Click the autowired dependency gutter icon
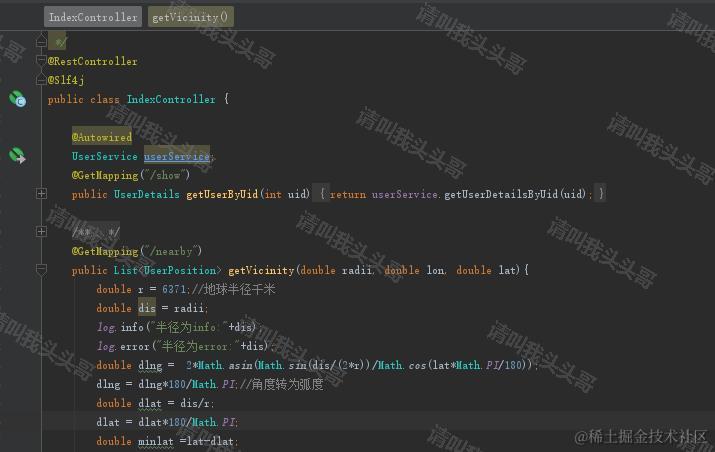715x452 pixels. coord(17,155)
